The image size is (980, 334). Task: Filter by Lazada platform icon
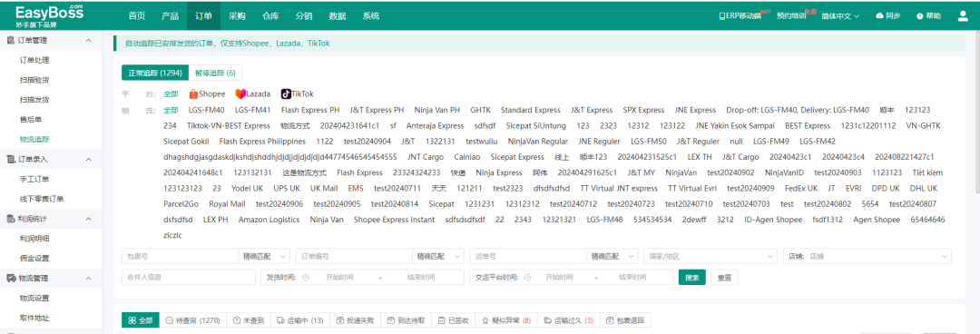pos(240,93)
